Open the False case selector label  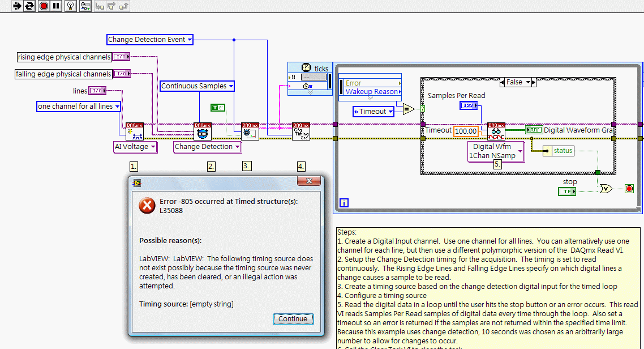[x=514, y=82]
